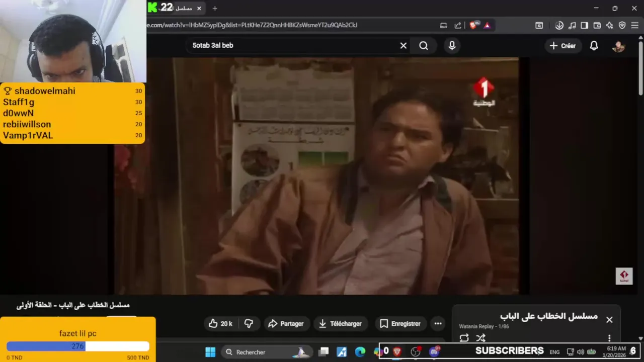The width and height of the screenshot is (644, 362).
Task: Download the video via Télécharger
Action: tap(341, 324)
